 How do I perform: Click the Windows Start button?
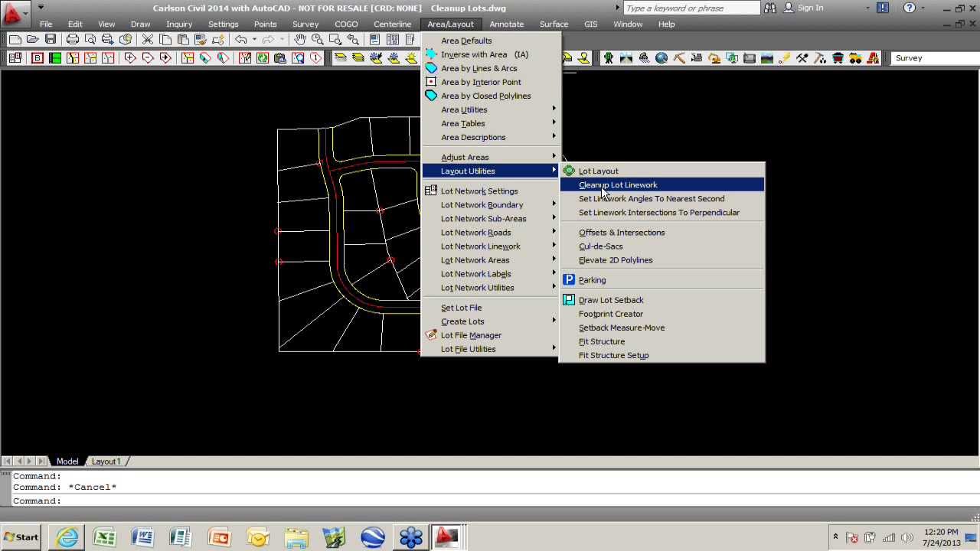tap(22, 536)
